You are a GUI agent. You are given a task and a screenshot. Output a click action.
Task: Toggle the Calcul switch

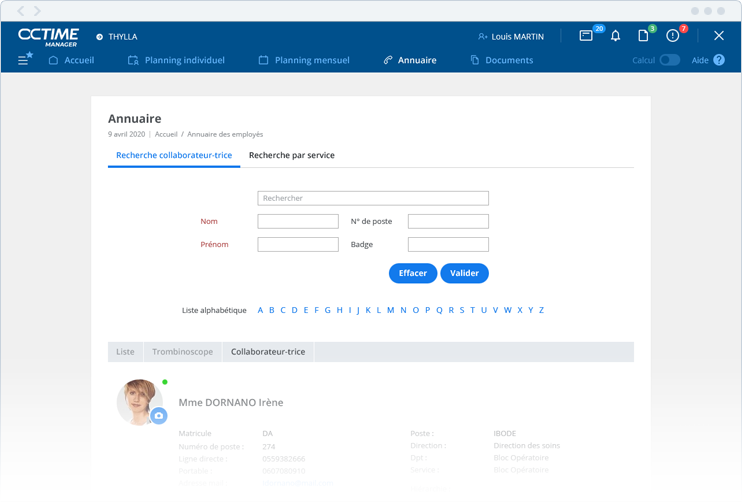tap(669, 60)
